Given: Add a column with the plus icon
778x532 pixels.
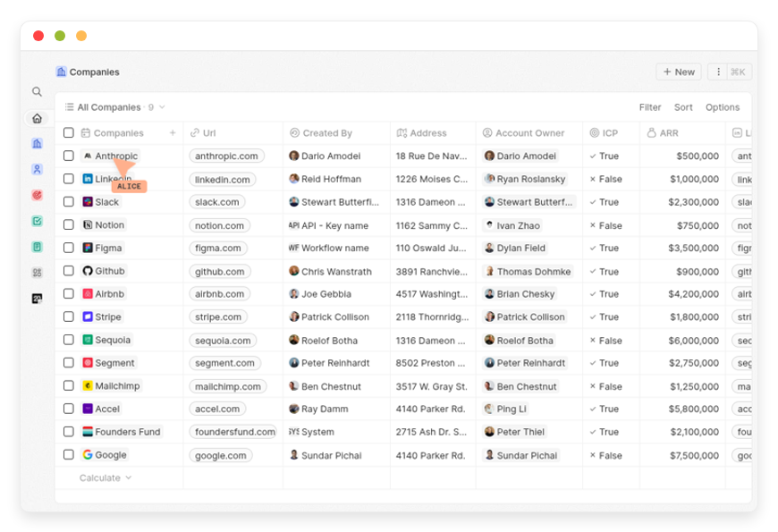Looking at the screenshot, I should tap(173, 132).
